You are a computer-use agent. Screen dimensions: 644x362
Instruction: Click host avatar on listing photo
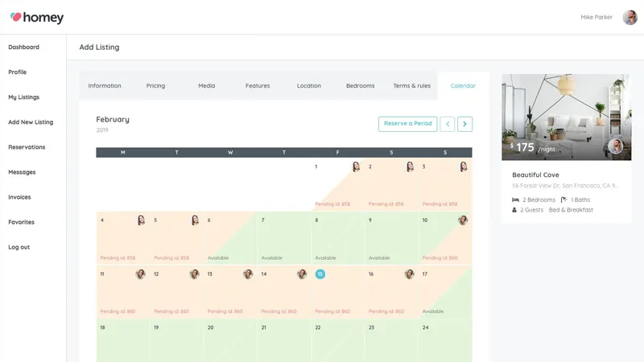(x=615, y=146)
